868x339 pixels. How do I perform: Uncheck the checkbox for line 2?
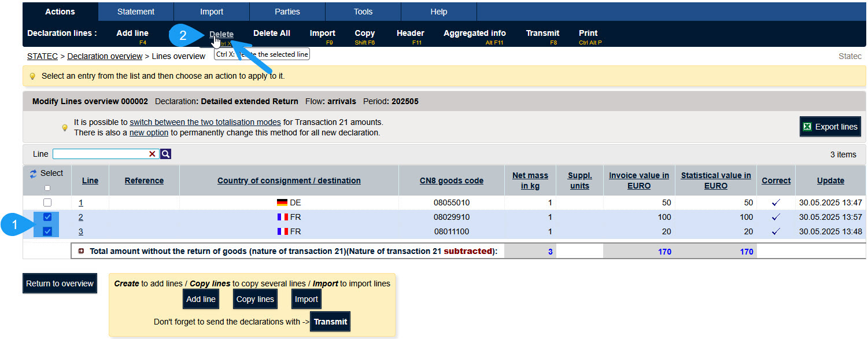[x=48, y=217]
